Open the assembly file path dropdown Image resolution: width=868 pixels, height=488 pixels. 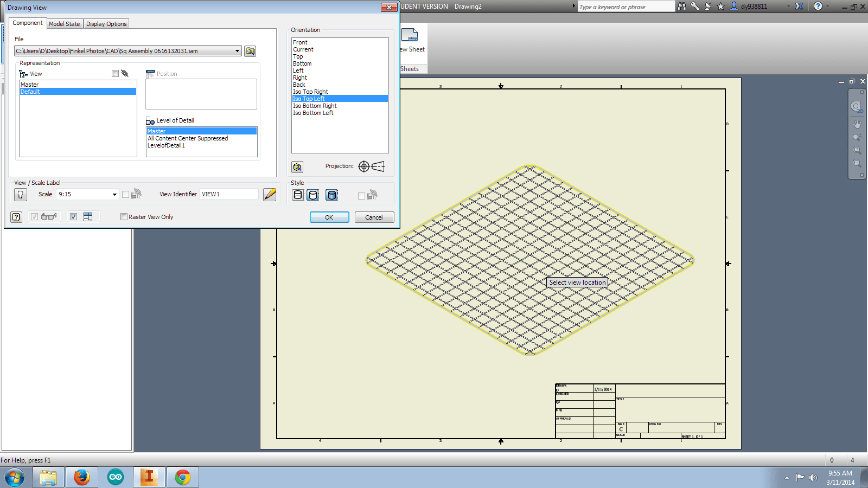coord(237,50)
